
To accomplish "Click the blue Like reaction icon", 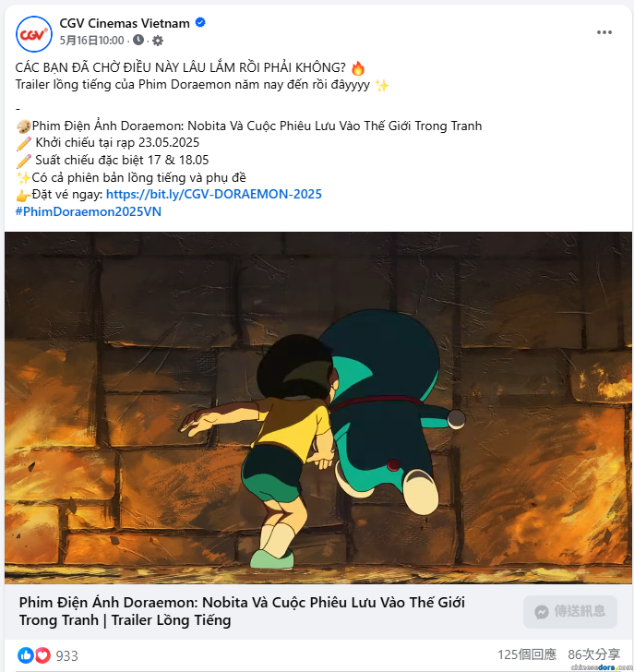I will click(26, 655).
